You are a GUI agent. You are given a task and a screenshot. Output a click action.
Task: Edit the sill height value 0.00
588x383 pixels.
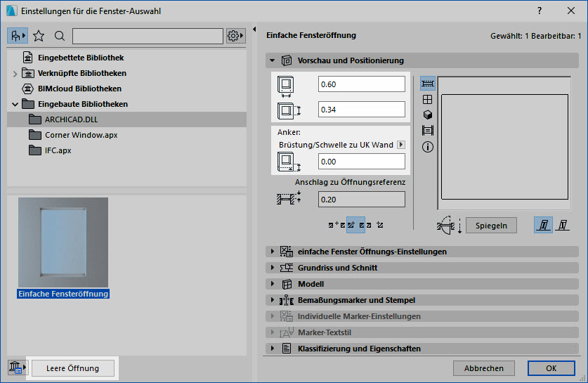tap(362, 162)
